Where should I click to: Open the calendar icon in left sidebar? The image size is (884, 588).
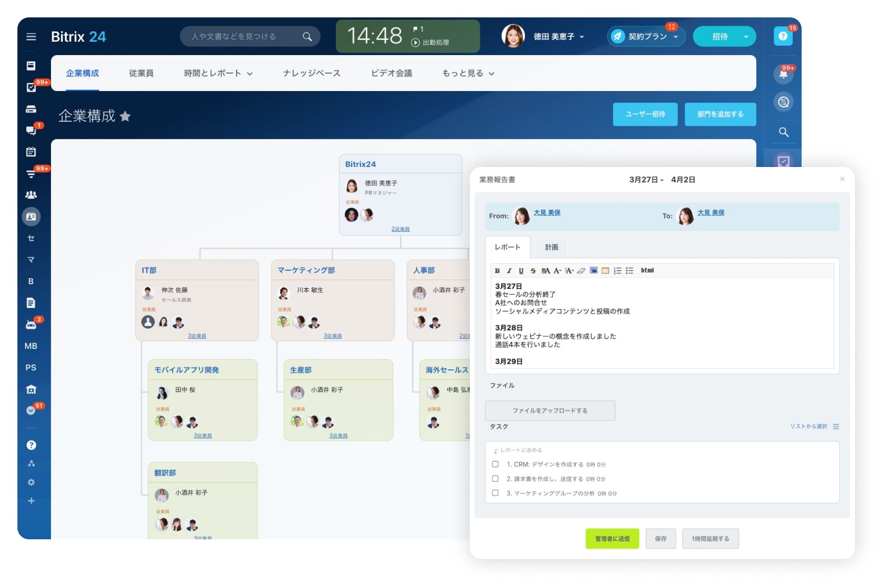pos(31,152)
